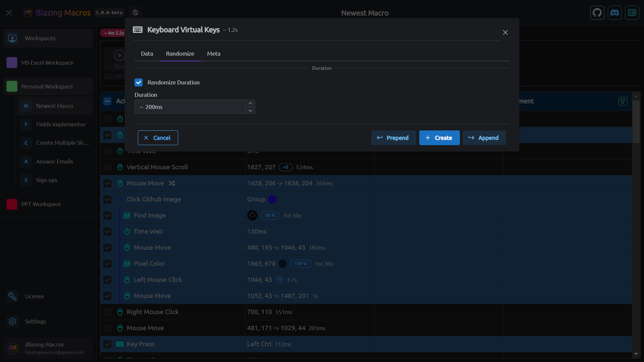Click the Settings gear icon
644x362 pixels.
point(12,321)
